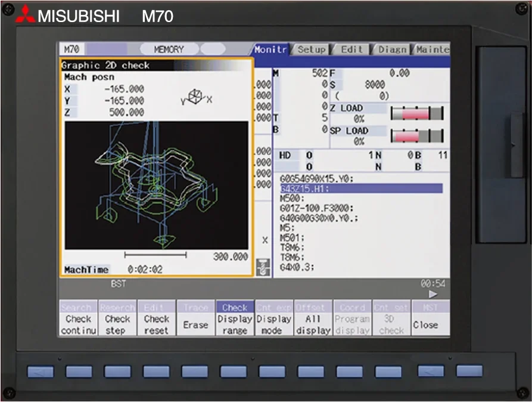Image resolution: width=532 pixels, height=402 pixels.
Task: Click Z machine position value 500.000
Action: coord(126,112)
